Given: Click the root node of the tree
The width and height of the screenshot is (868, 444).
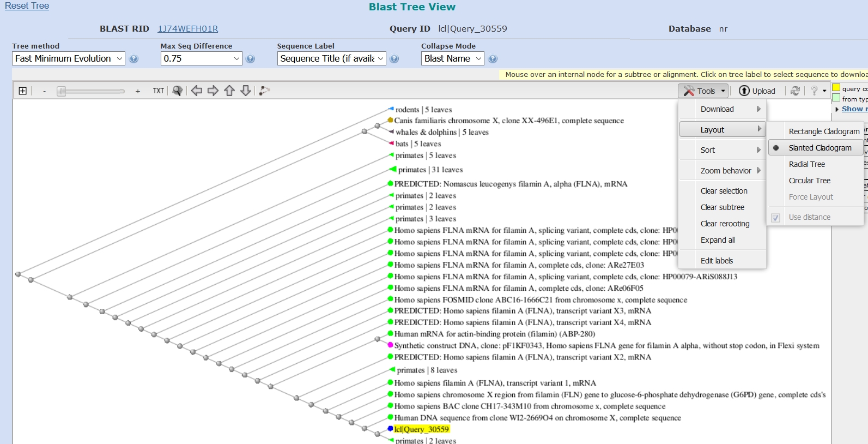Looking at the screenshot, I should click(18, 274).
